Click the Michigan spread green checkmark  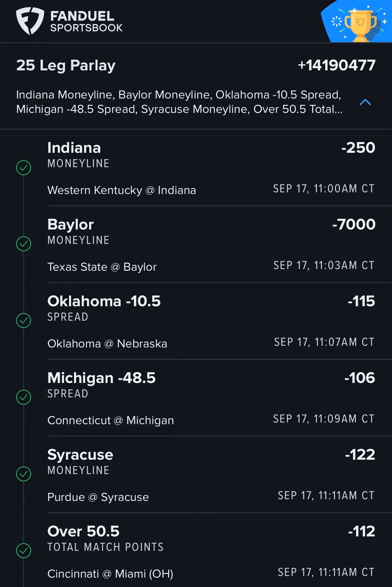click(23, 397)
